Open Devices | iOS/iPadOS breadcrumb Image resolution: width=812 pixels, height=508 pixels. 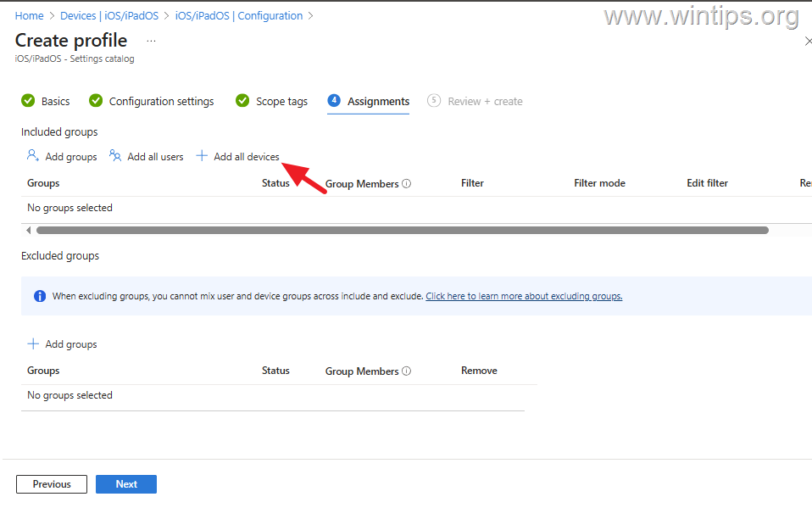point(109,15)
